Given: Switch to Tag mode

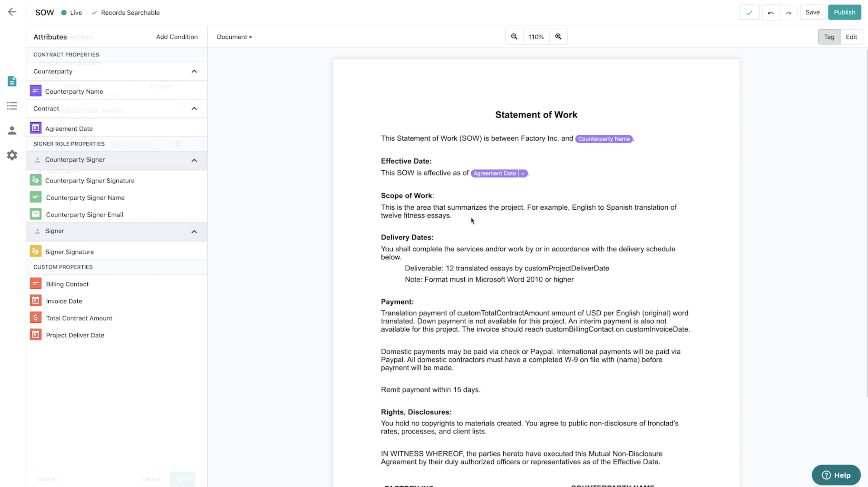Looking at the screenshot, I should coord(829,37).
